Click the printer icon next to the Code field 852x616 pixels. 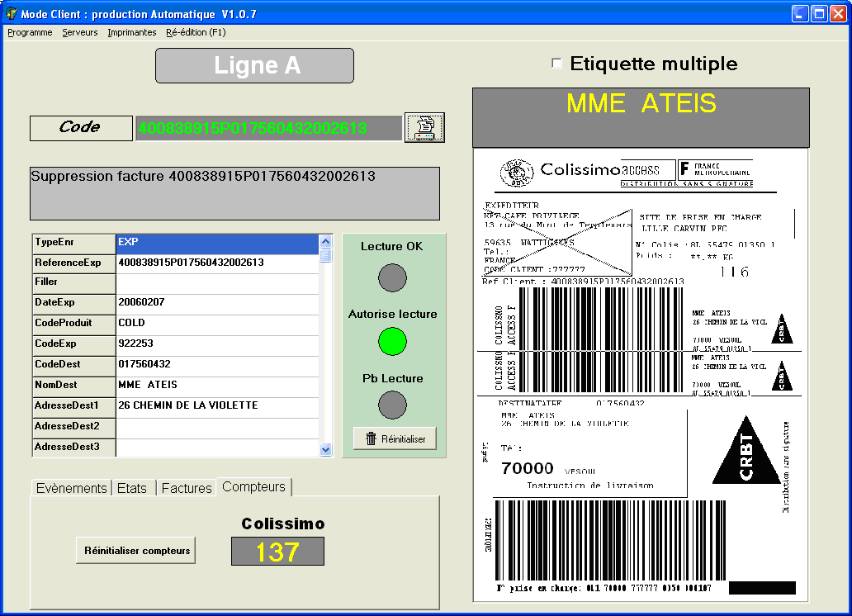click(424, 128)
